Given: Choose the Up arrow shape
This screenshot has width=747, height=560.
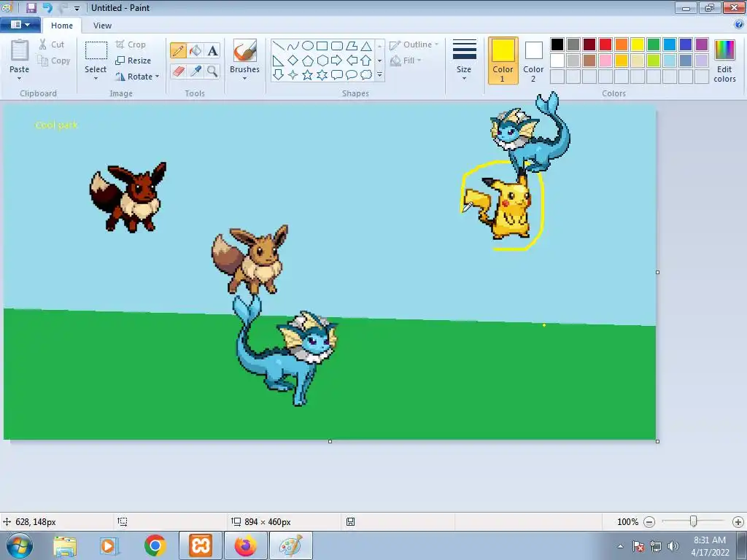Looking at the screenshot, I should click(x=366, y=61).
